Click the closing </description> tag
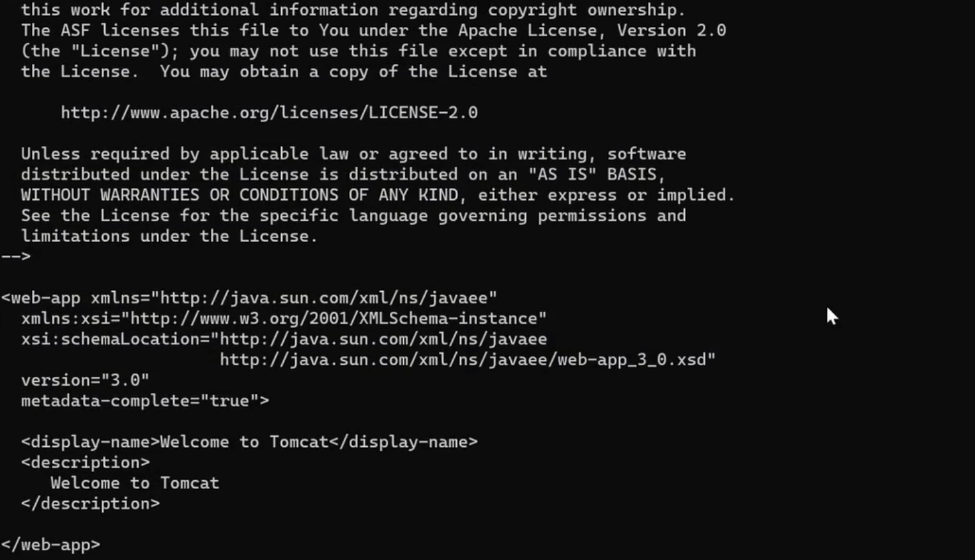 coord(90,504)
